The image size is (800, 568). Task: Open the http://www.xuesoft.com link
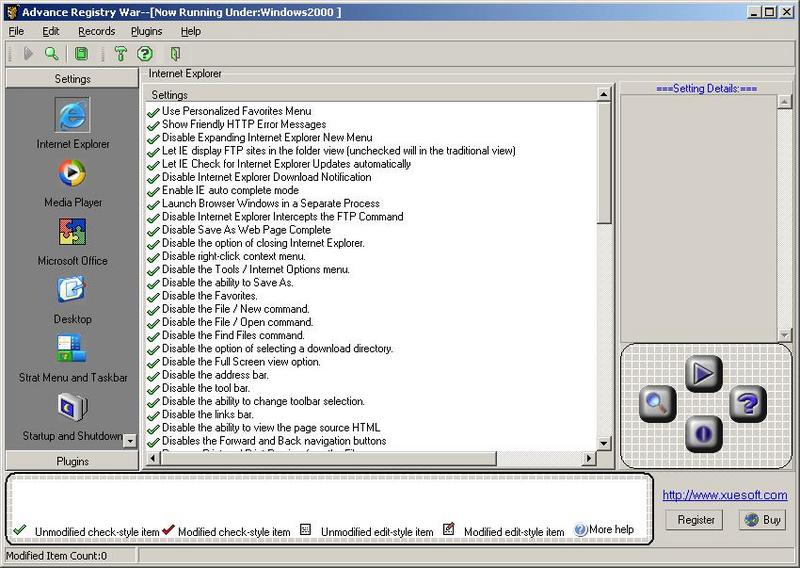[x=724, y=495]
